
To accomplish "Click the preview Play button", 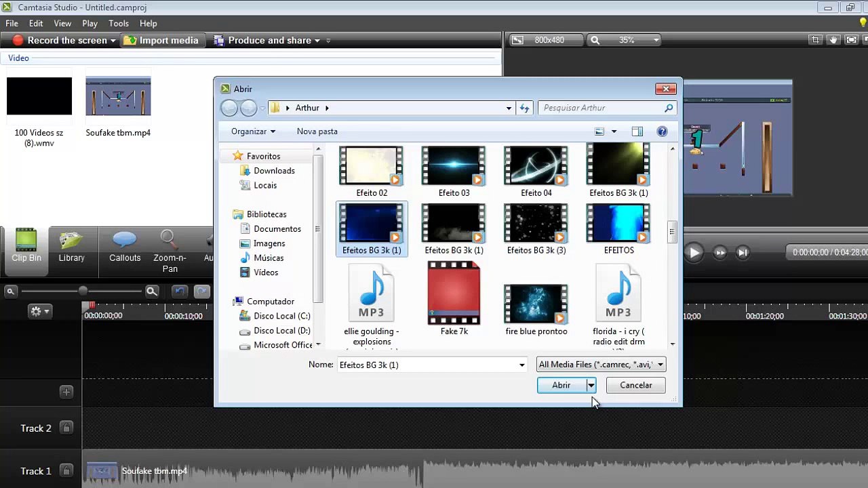I will [x=694, y=253].
